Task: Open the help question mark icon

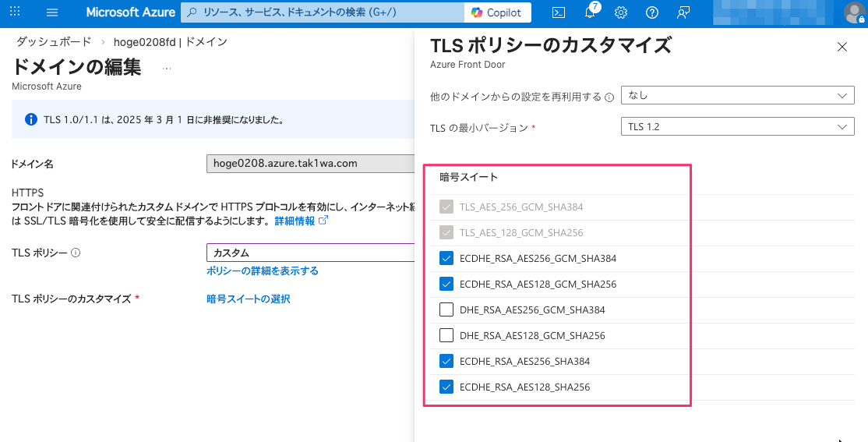Action: 652,12
